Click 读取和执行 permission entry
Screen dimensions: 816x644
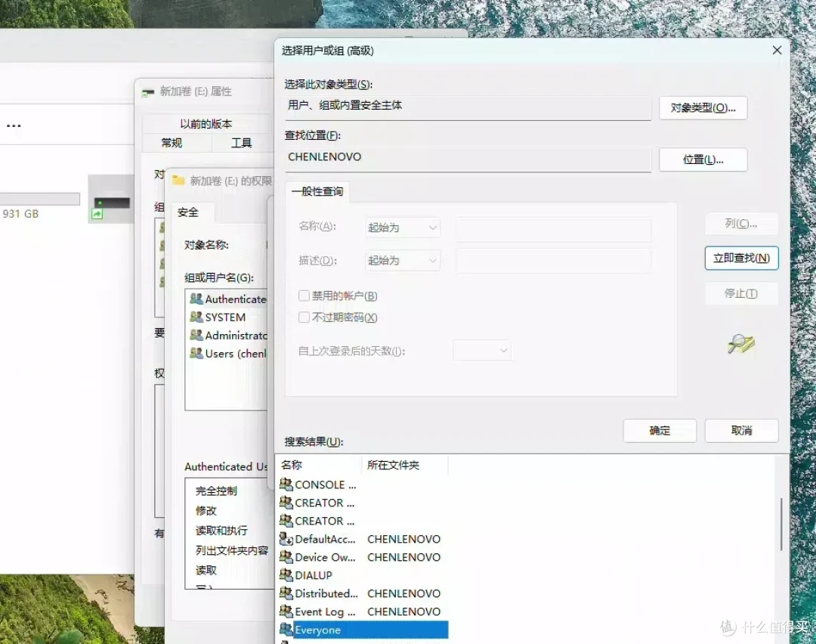(221, 531)
